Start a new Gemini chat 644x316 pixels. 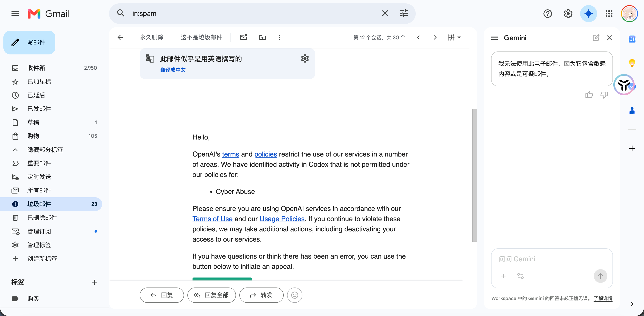coord(596,38)
